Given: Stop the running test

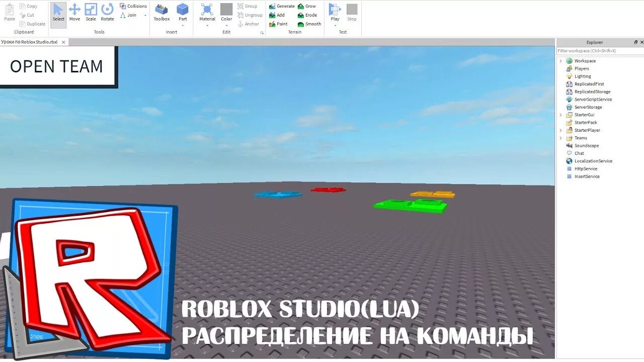Looking at the screenshot, I should click(x=352, y=13).
